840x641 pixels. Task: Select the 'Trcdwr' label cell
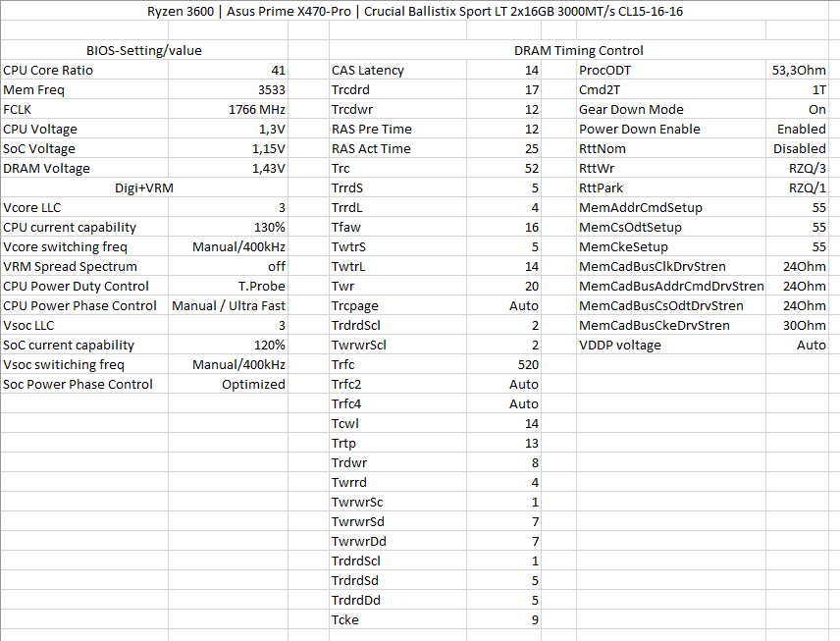click(x=398, y=109)
